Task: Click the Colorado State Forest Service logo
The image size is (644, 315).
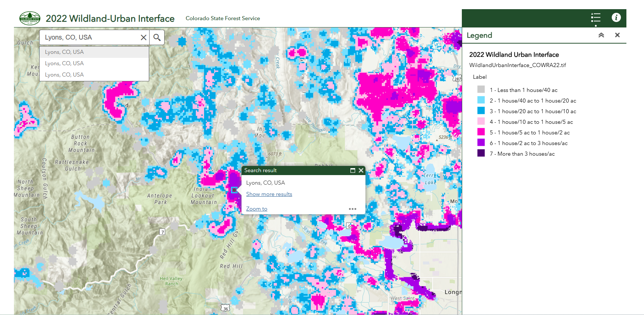Action: click(x=30, y=18)
